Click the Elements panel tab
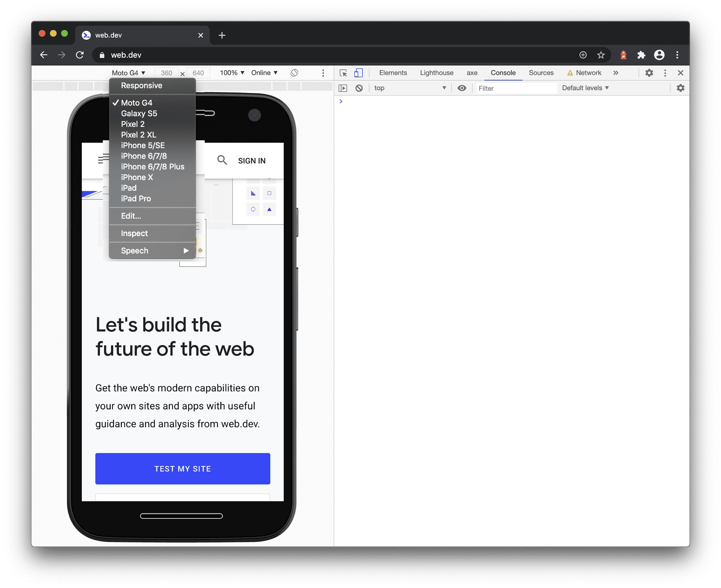721x588 pixels. 393,73
